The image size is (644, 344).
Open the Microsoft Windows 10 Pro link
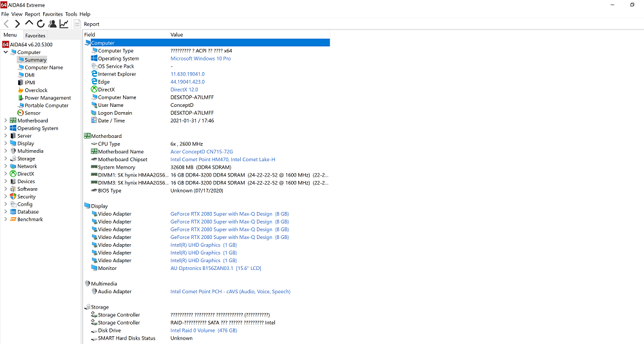pos(200,59)
